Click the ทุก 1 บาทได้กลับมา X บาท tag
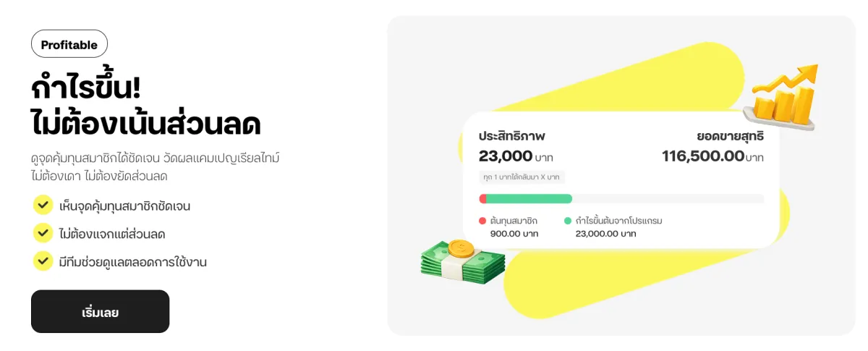 [522, 177]
